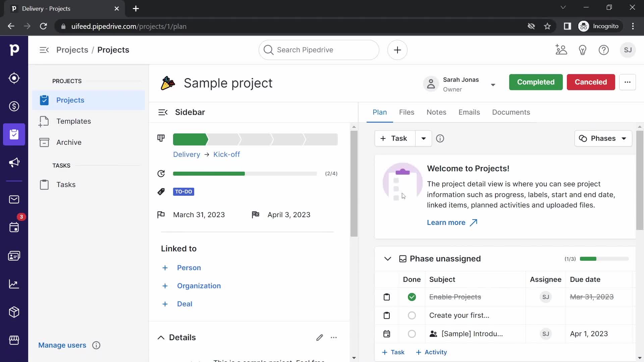The height and width of the screenshot is (362, 644).
Task: Click the Manage users info icon
Action: coord(96,345)
